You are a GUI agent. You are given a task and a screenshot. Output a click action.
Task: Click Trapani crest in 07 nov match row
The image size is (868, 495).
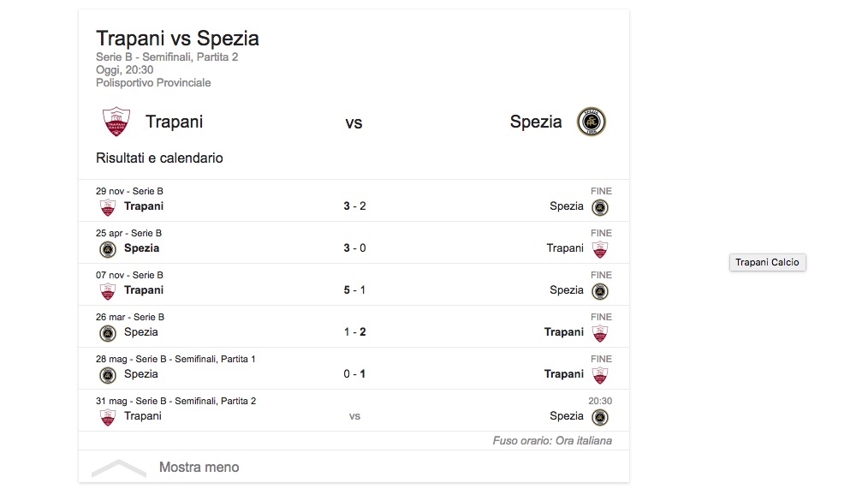pyautogui.click(x=108, y=291)
